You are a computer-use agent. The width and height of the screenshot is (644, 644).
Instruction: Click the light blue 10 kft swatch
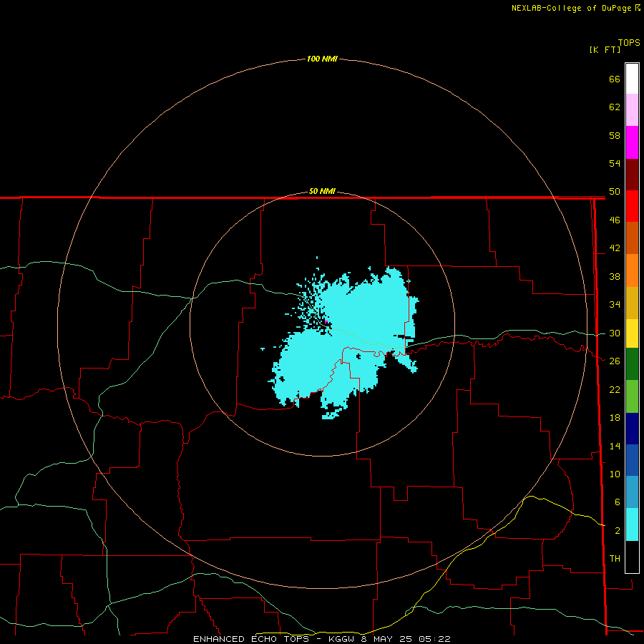tap(632, 492)
